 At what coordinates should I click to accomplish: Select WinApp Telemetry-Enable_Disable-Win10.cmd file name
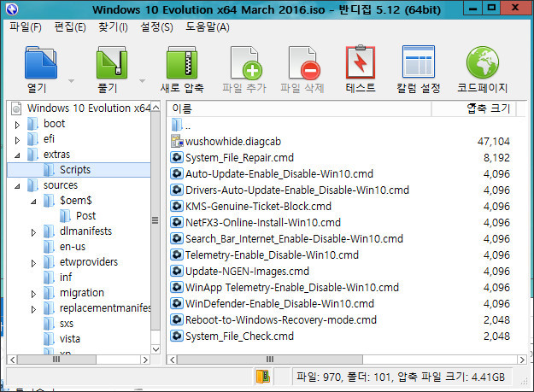[x=292, y=288]
